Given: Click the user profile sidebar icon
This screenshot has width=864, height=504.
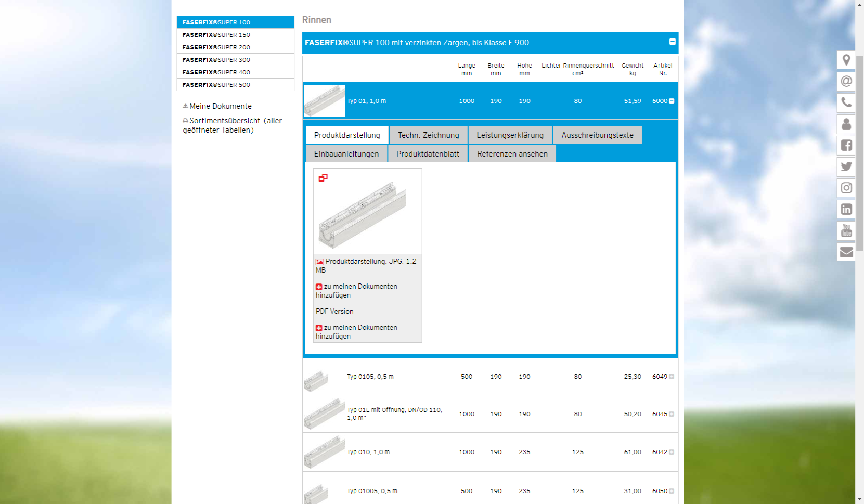Looking at the screenshot, I should pos(846,124).
